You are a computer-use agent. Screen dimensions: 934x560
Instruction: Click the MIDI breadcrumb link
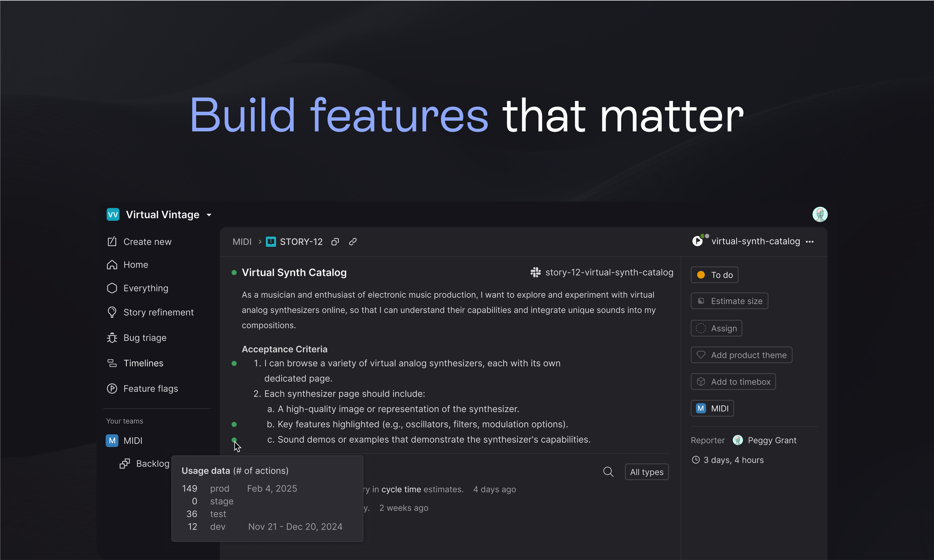tap(242, 242)
